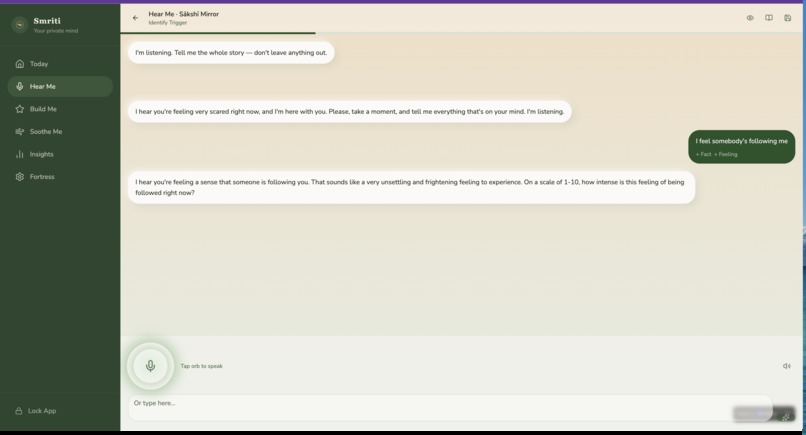Open the book icon in the header
The height and width of the screenshot is (435, 806).
pos(768,17)
